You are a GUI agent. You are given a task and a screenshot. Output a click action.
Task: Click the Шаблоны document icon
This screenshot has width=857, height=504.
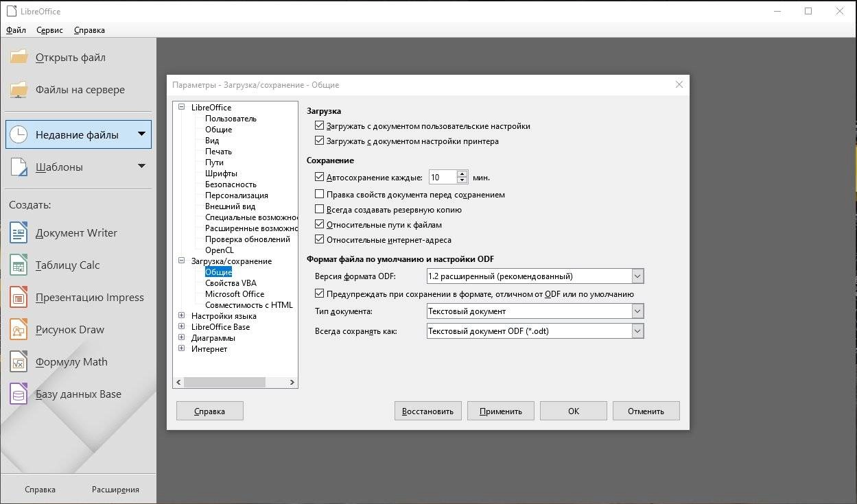(x=19, y=167)
